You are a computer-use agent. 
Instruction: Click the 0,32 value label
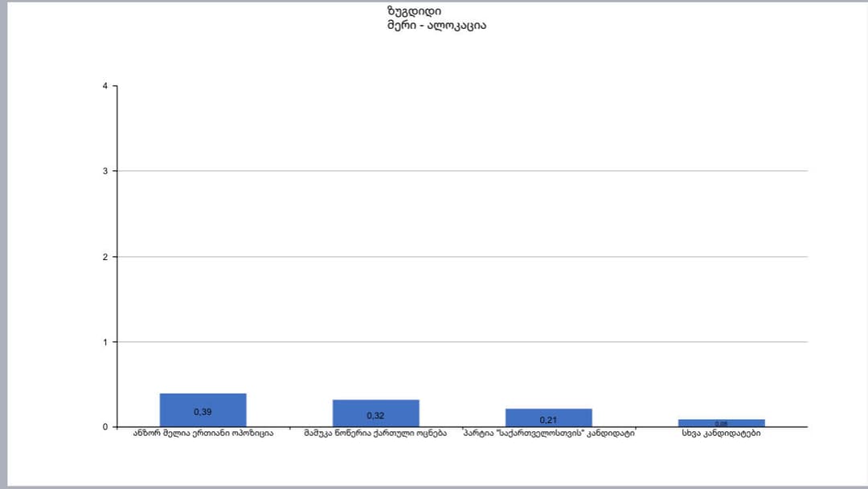pos(375,416)
